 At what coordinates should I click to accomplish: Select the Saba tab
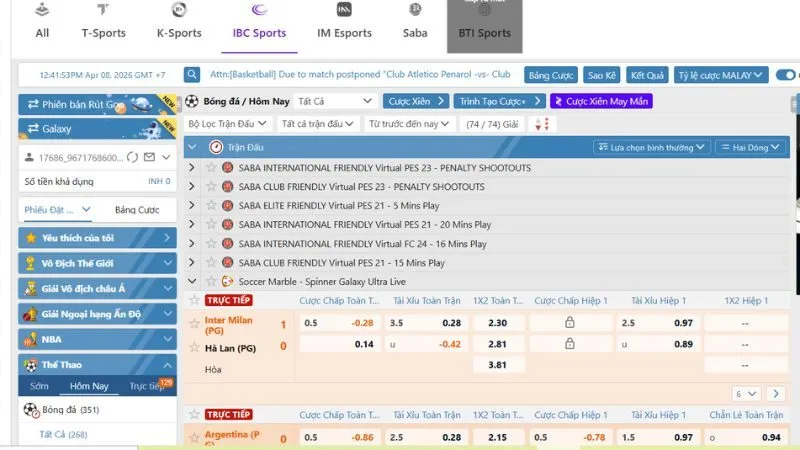[415, 21]
